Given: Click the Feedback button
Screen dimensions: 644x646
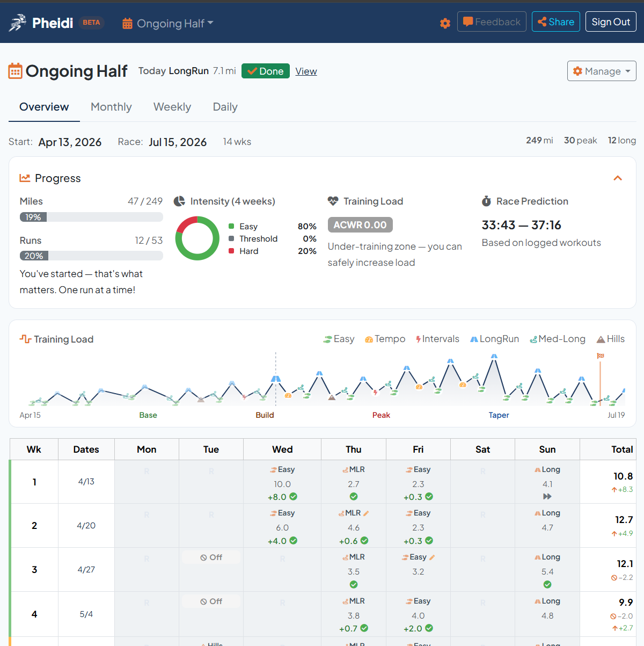Looking at the screenshot, I should (492, 21).
